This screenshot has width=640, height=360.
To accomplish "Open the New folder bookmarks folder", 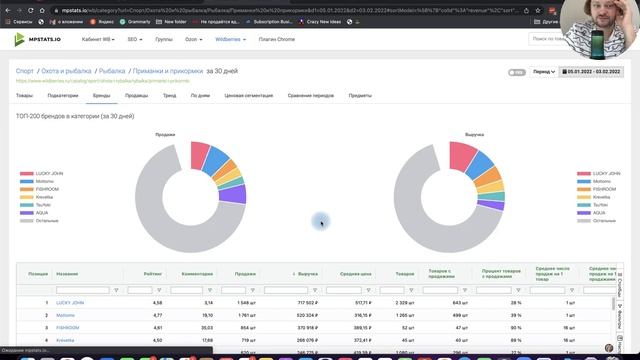I will [171, 22].
